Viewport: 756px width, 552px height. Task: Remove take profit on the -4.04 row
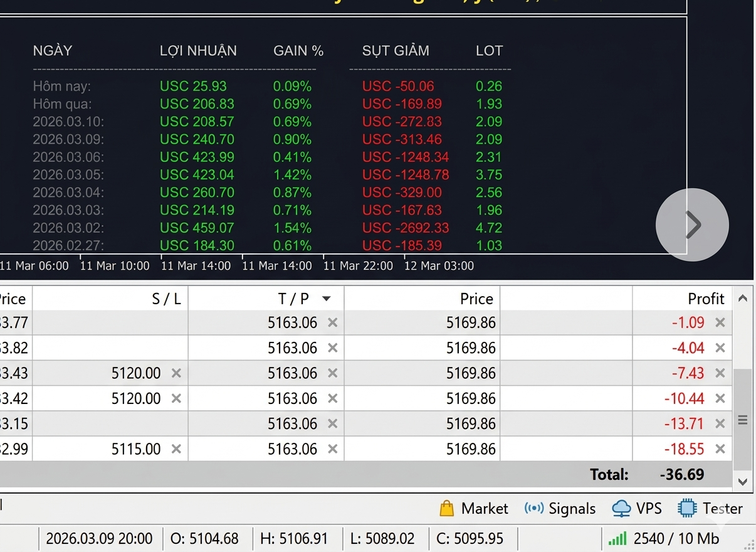coord(332,348)
